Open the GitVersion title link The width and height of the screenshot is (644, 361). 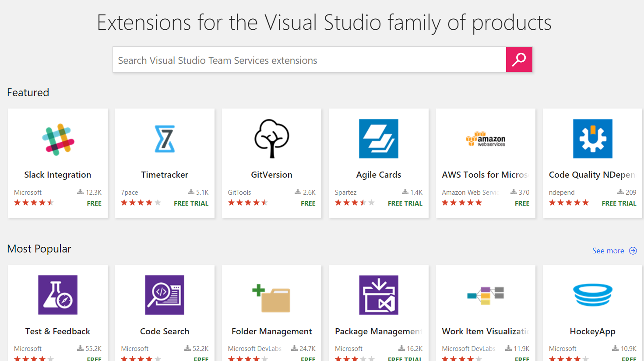point(271,175)
